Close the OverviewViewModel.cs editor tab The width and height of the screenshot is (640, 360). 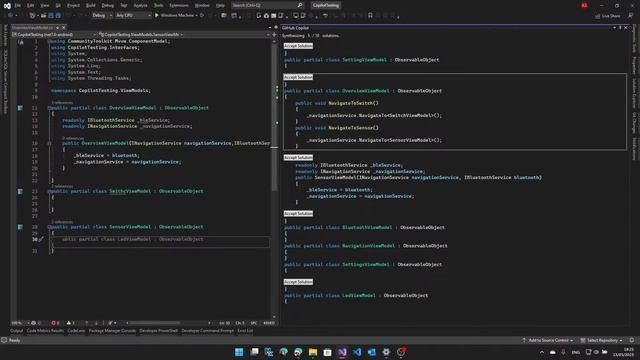(x=64, y=28)
